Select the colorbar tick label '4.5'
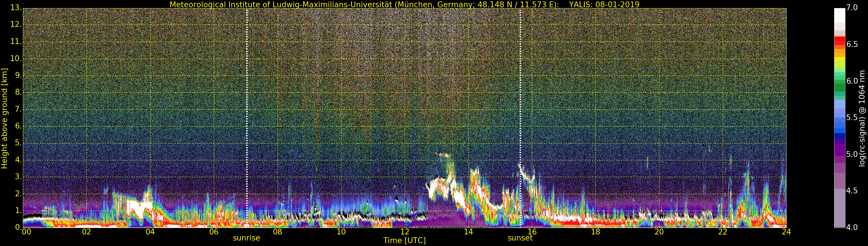The height and width of the screenshot is (246, 868). tap(852, 191)
